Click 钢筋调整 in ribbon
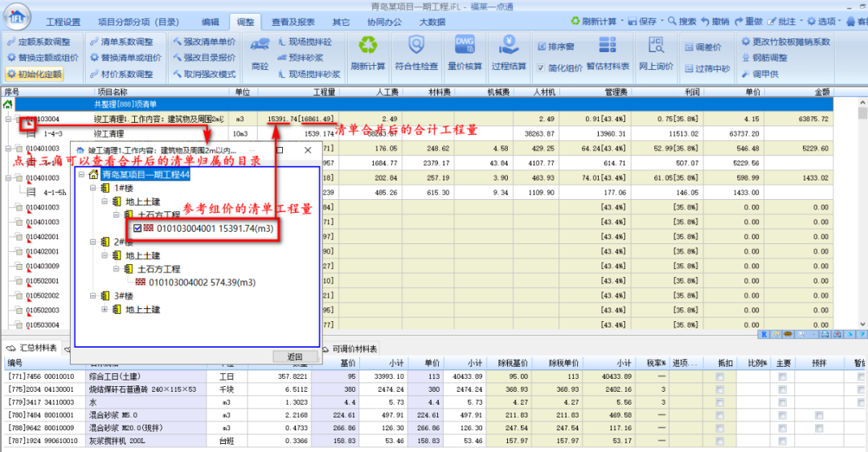 [x=764, y=58]
